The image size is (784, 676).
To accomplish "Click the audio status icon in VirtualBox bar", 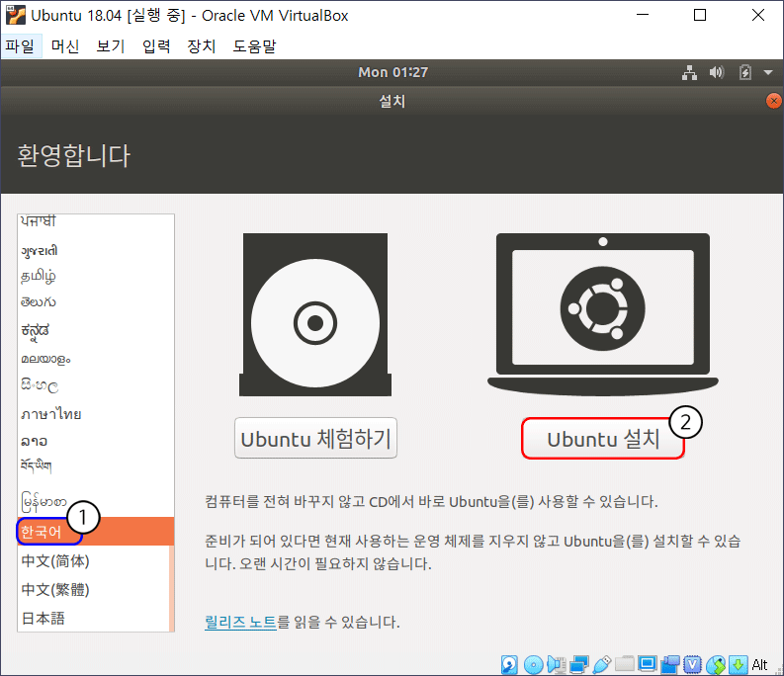I will pos(556,664).
